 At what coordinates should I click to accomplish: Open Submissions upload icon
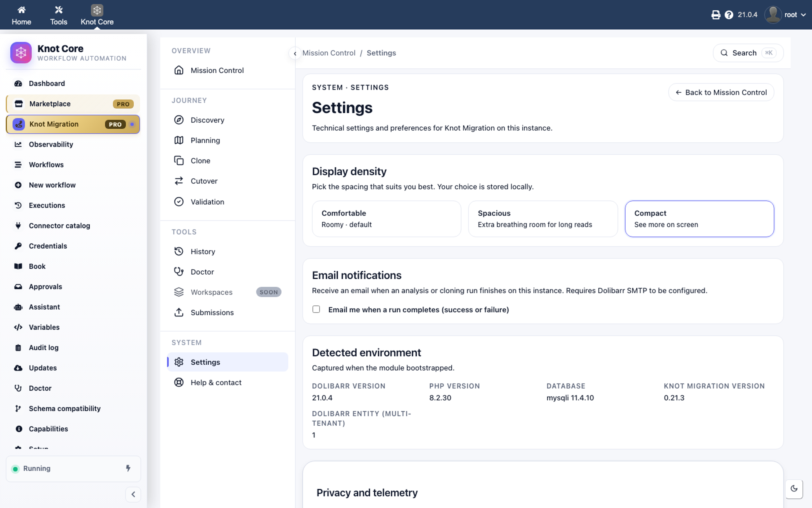coord(179,312)
